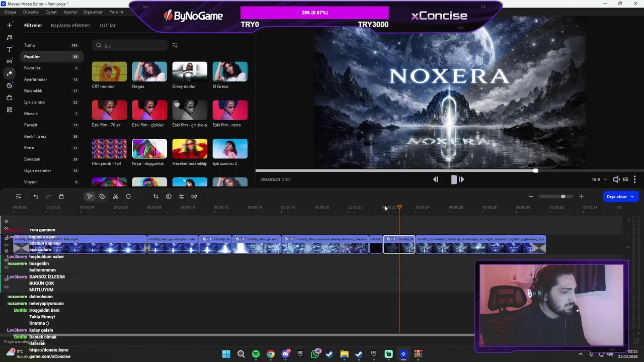Select the Sanatsal filter category
This screenshot has height=362, width=644.
(x=52, y=159)
